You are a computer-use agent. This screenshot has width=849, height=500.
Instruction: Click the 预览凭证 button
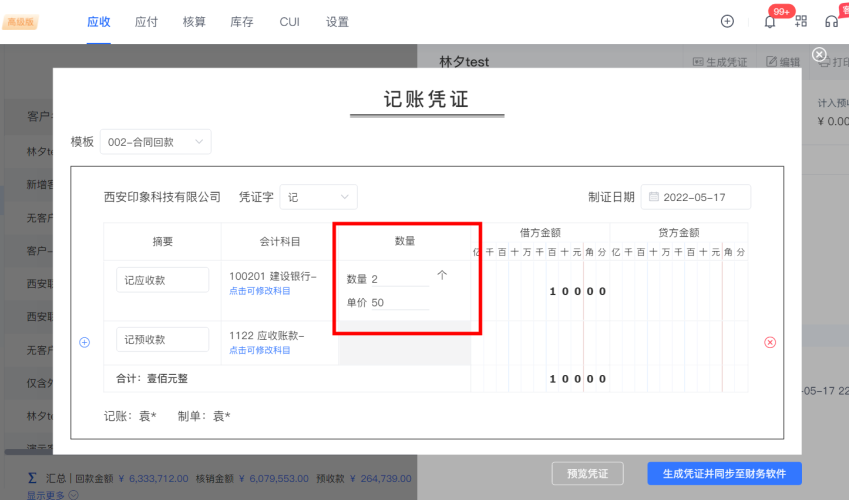pyautogui.click(x=587, y=474)
